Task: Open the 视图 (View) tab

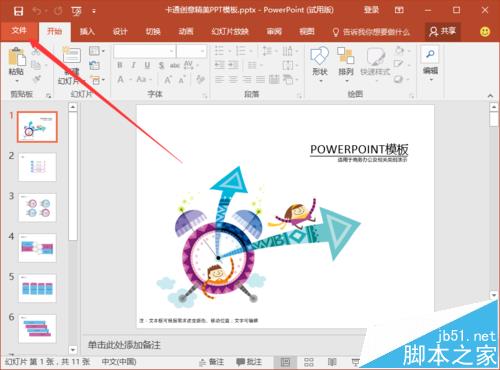Action: point(307,32)
